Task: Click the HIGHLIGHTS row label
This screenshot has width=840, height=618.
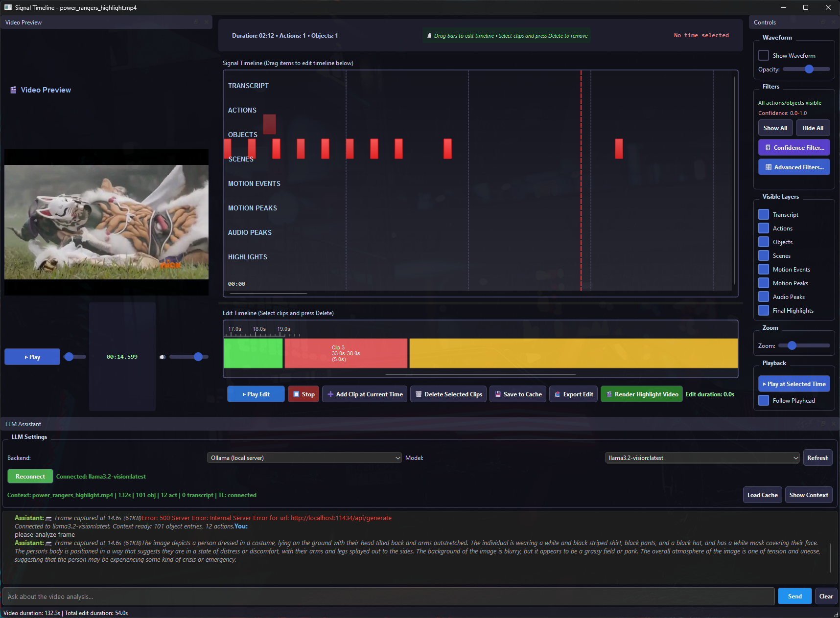Action: [x=248, y=257]
